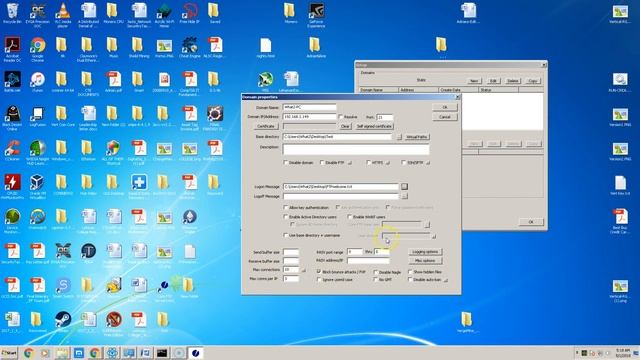
Task: Open CPUID HWMonitorPro shortcut
Action: click(x=12, y=186)
